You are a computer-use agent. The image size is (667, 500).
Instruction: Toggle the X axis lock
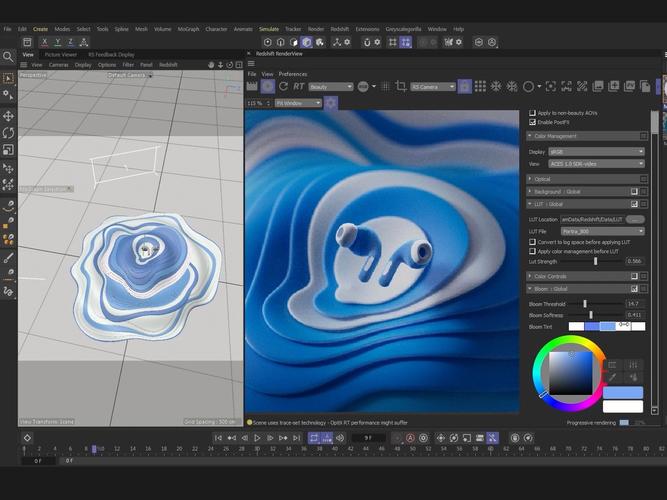coord(44,42)
